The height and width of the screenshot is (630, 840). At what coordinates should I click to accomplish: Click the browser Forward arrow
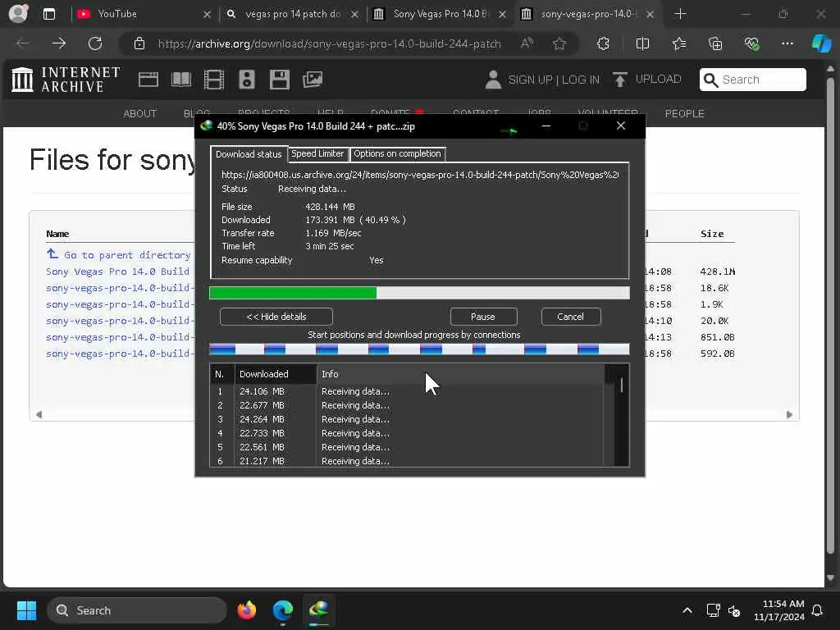(x=59, y=43)
